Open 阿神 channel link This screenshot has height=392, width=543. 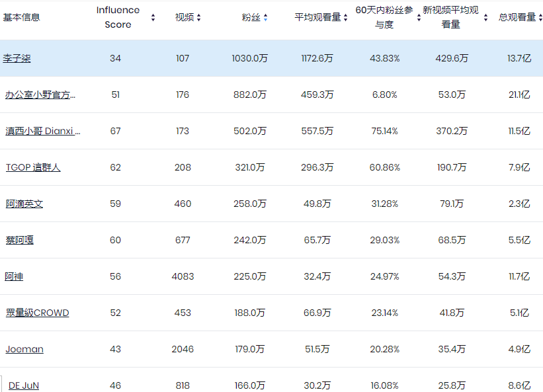tap(14, 276)
